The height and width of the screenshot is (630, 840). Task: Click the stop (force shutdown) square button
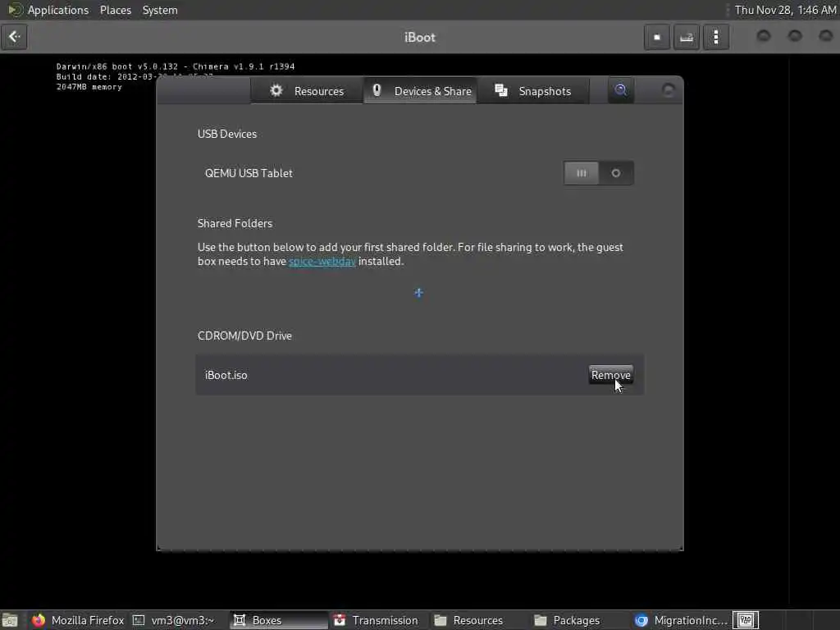pos(657,37)
